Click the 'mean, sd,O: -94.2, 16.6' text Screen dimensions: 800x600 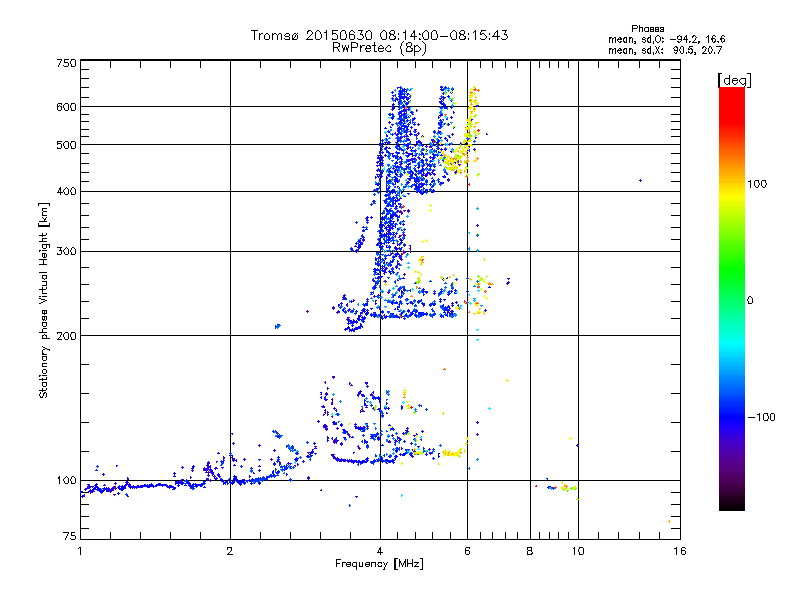click(x=666, y=39)
